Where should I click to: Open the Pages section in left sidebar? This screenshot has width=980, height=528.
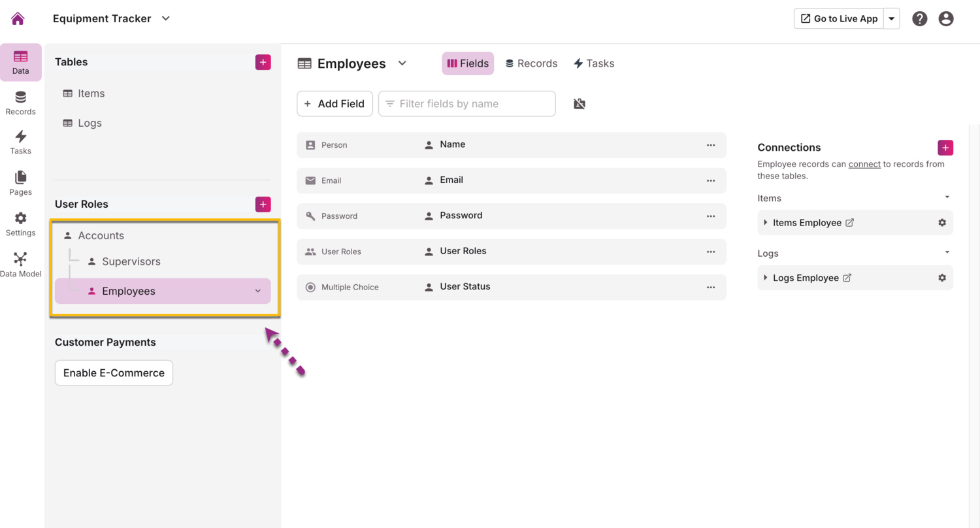pyautogui.click(x=20, y=183)
